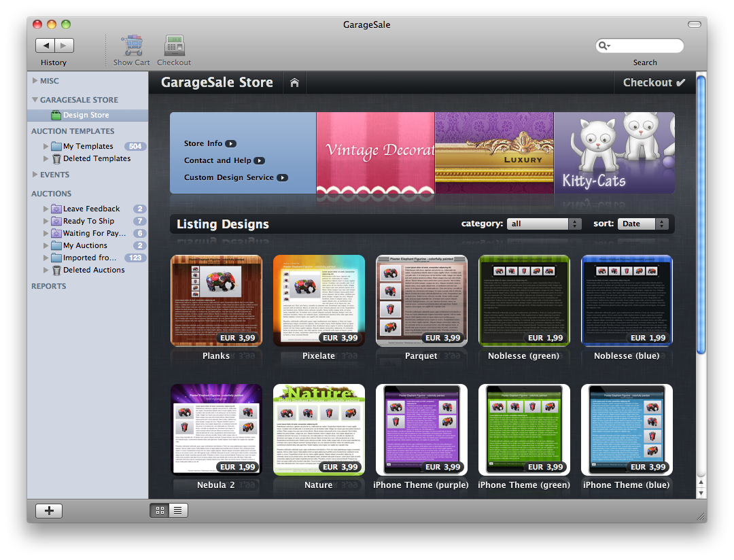Open the Noblesse (green) design thumbnail
This screenshot has width=734, height=560.
coord(524,300)
